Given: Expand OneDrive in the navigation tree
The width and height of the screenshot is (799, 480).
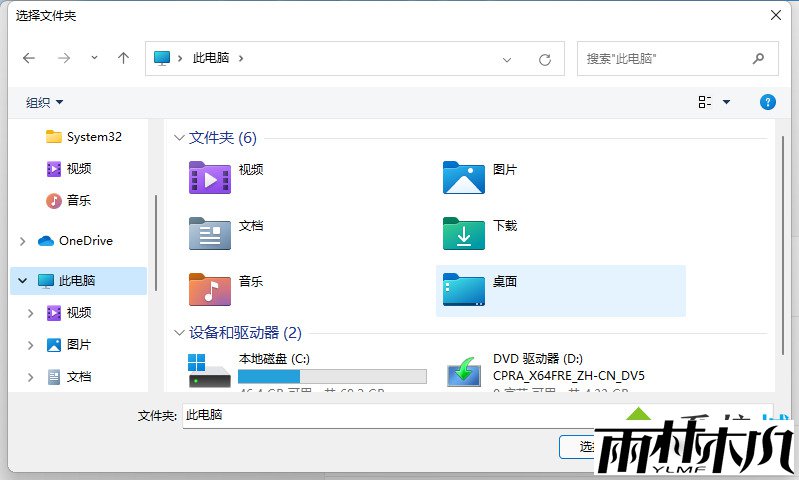Looking at the screenshot, I should pyautogui.click(x=23, y=241).
